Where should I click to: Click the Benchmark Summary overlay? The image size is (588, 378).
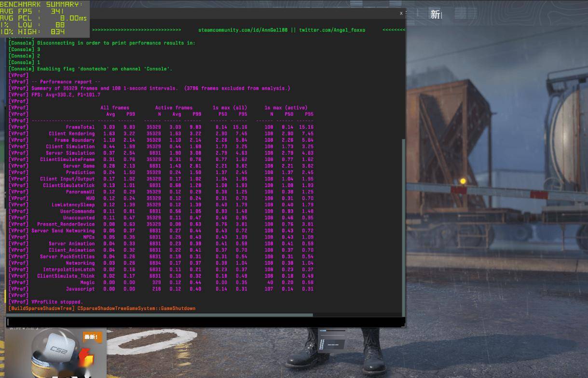(44, 18)
